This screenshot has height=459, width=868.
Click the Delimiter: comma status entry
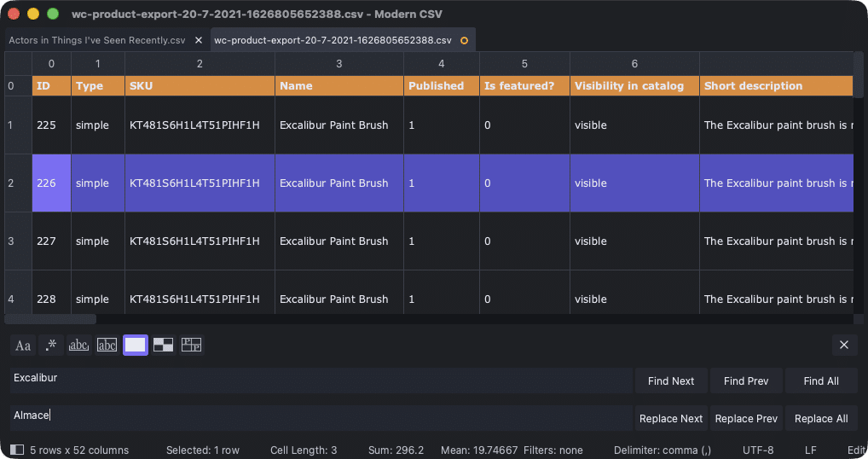pyautogui.click(x=662, y=450)
